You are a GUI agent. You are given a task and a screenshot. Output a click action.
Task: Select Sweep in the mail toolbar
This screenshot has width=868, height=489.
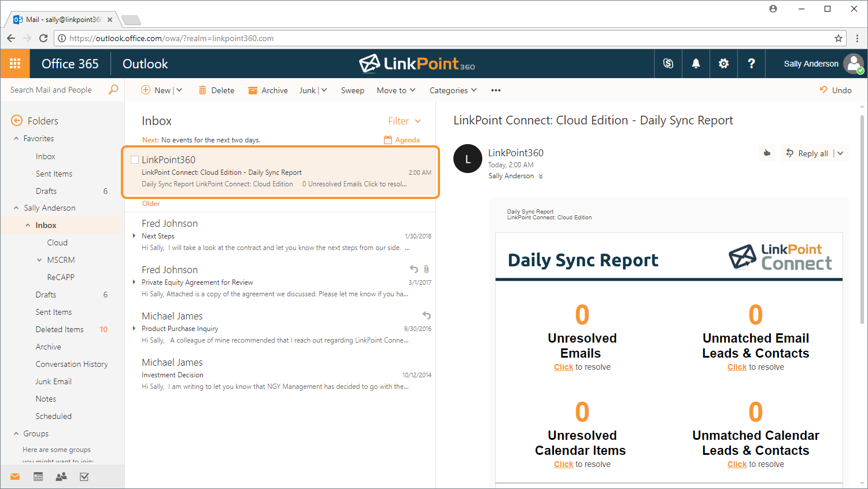point(352,90)
